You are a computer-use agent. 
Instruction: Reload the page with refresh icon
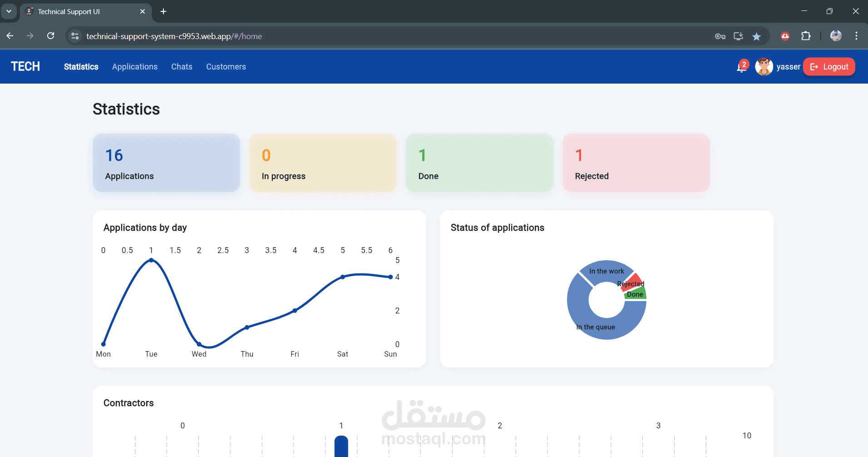(x=51, y=36)
